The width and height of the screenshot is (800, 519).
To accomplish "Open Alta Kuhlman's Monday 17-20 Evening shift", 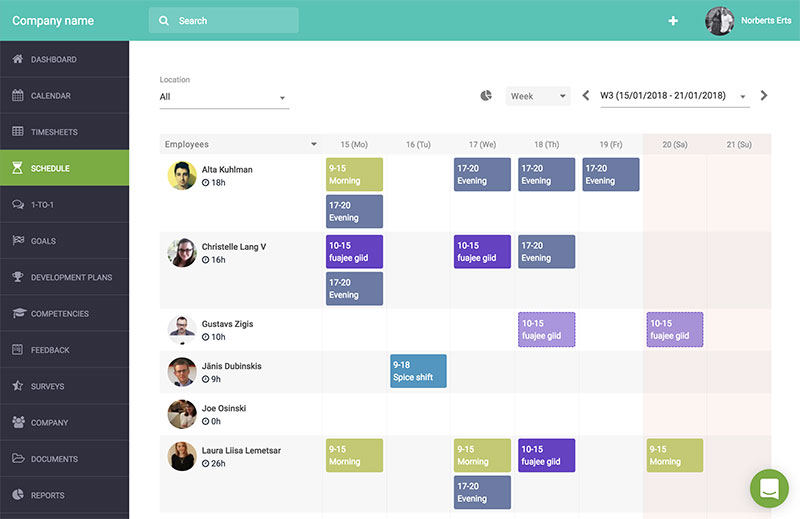I will point(354,211).
